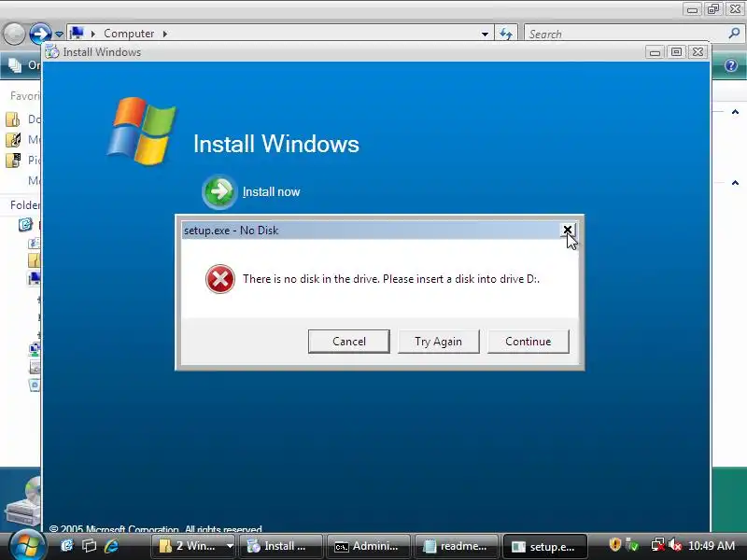Click the Install now link text
The image size is (747, 560).
pyautogui.click(x=271, y=192)
